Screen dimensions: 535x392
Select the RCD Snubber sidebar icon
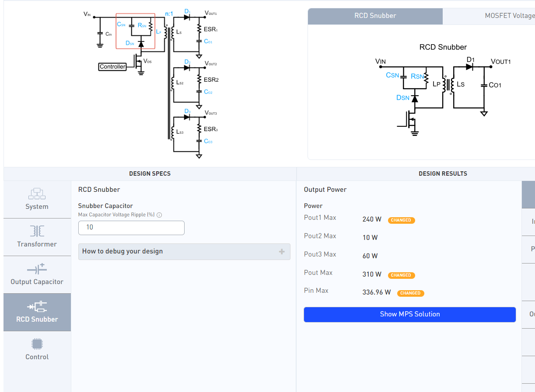tap(37, 306)
